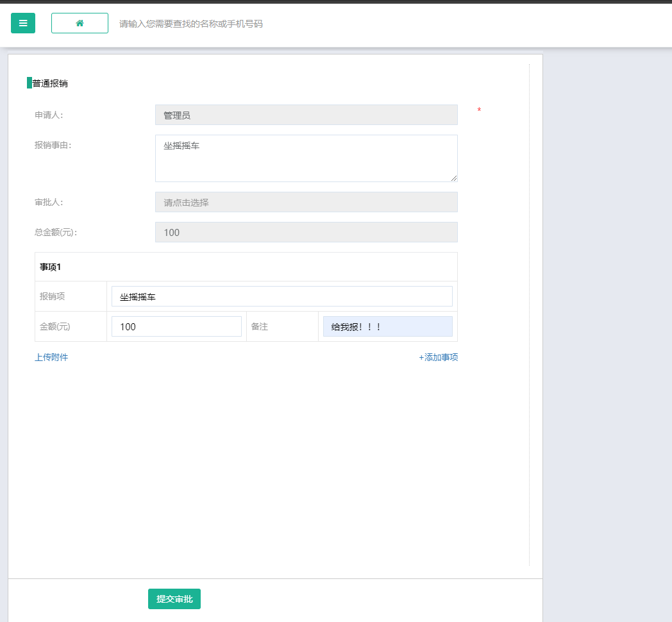Select the 事项1 section header
Image resolution: width=672 pixels, height=622 pixels.
[51, 267]
